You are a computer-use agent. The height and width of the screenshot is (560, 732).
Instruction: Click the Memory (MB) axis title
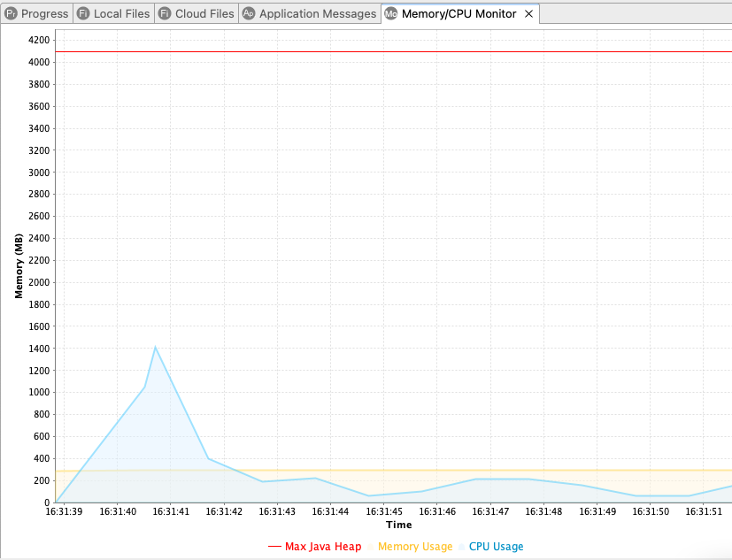(x=19, y=265)
